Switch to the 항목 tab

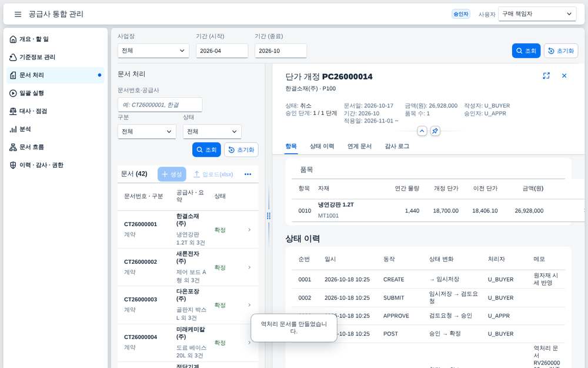pyautogui.click(x=291, y=147)
